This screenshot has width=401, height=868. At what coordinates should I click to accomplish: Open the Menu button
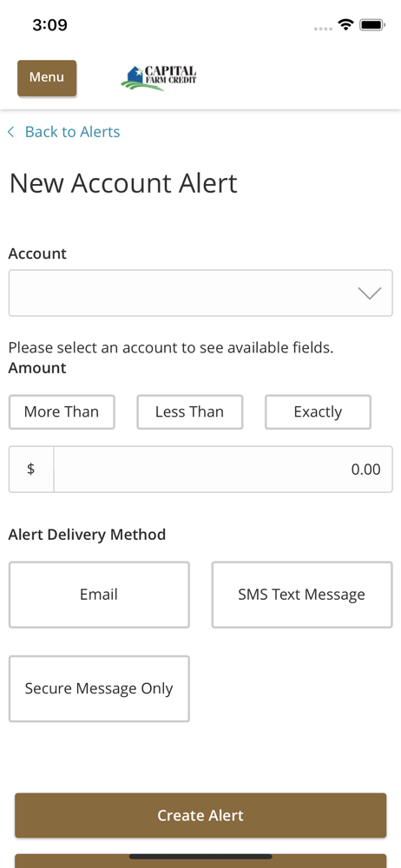pos(47,77)
